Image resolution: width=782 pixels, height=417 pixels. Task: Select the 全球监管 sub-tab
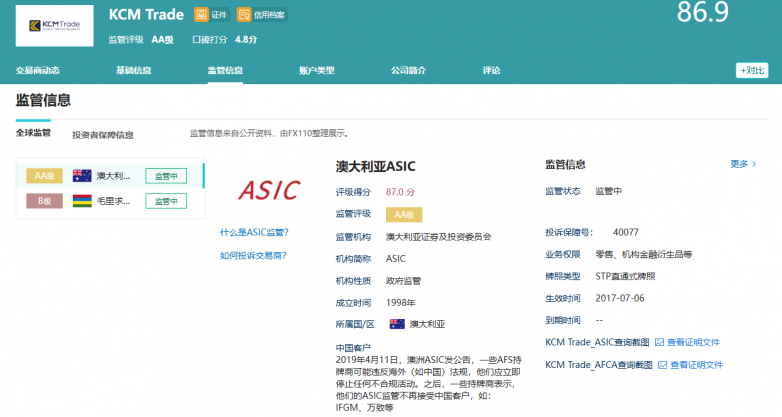point(33,133)
